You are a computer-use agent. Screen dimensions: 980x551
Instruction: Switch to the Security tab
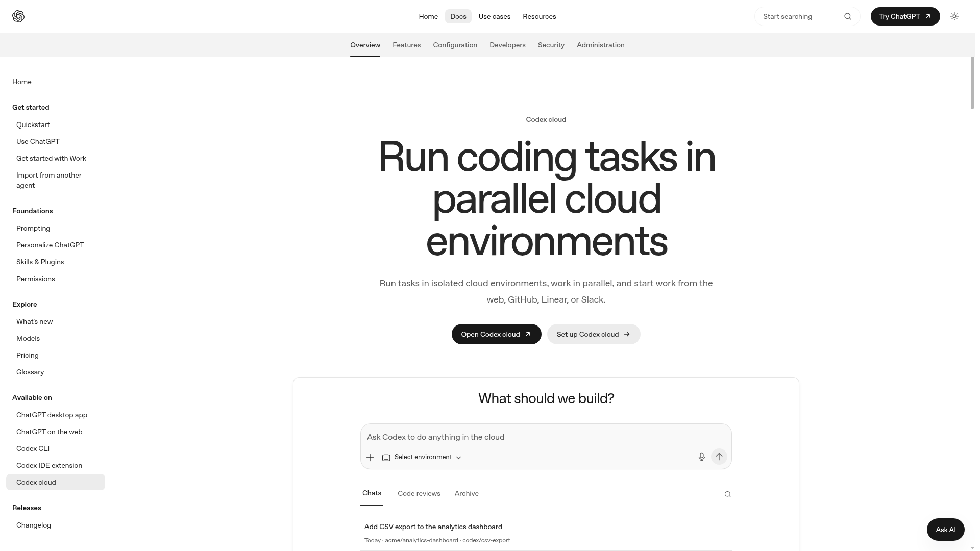[x=551, y=45]
